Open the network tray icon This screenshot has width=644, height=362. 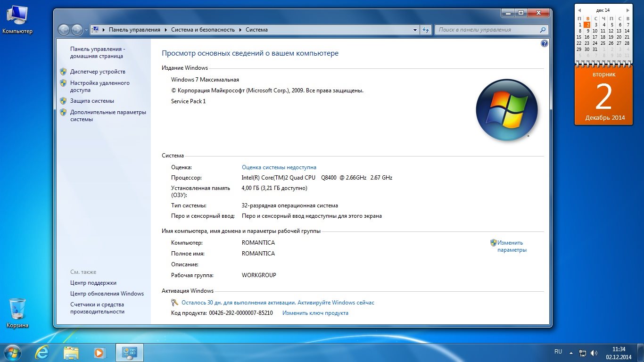click(583, 353)
